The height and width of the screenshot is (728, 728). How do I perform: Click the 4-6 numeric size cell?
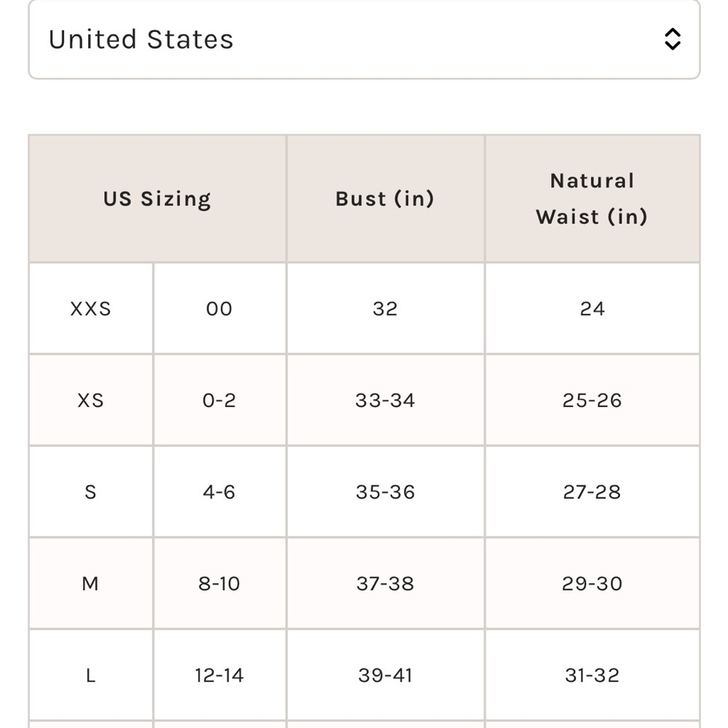click(x=220, y=491)
